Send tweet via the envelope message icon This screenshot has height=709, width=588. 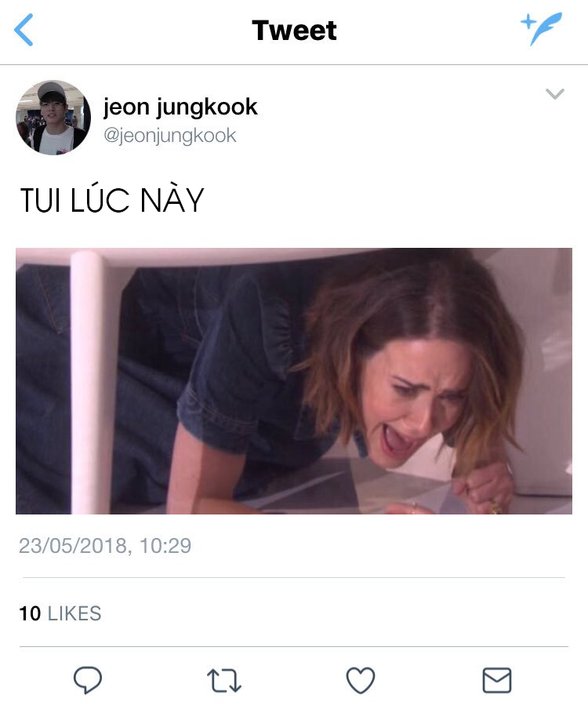497,680
